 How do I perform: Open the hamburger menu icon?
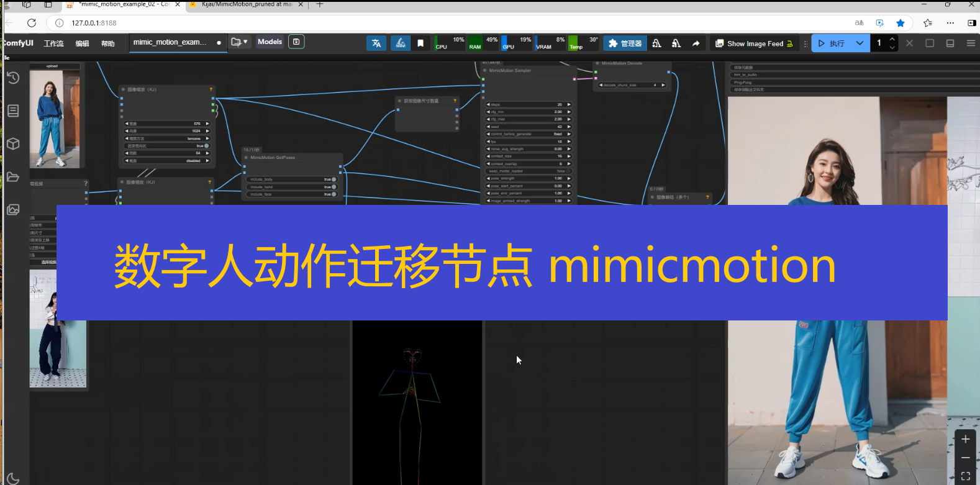coord(971,43)
